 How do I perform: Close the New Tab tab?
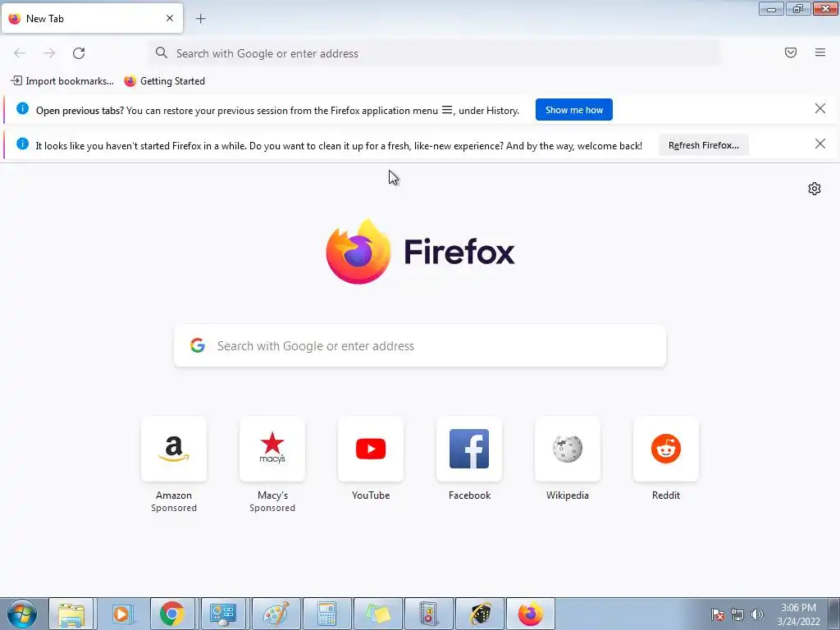click(169, 18)
